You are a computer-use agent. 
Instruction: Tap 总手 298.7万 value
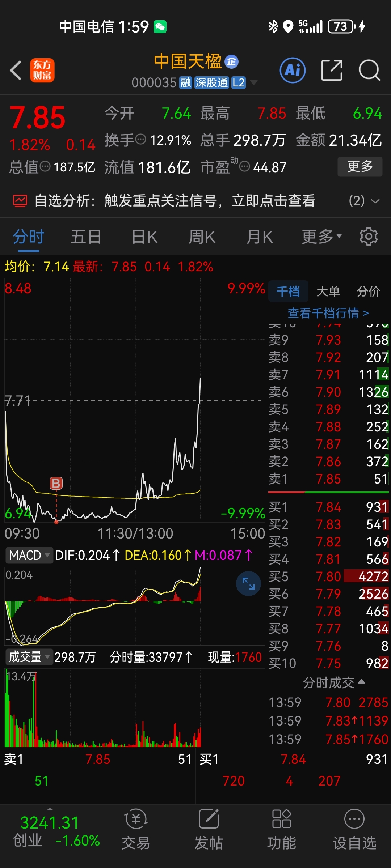260,140
